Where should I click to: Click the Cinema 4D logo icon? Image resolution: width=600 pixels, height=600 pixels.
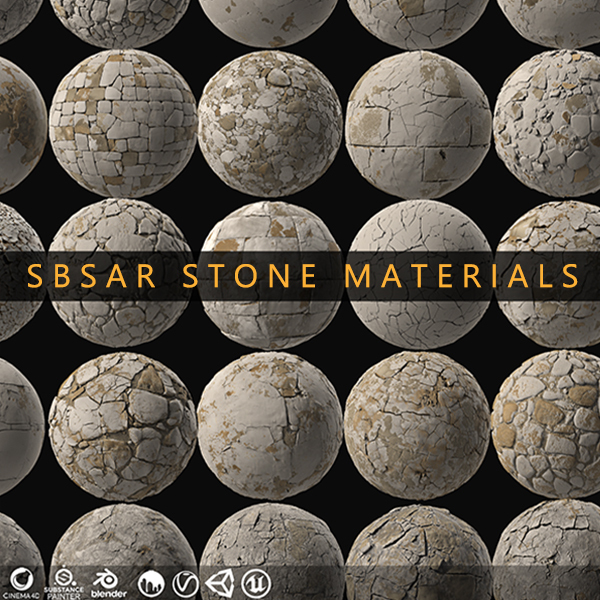[22, 579]
